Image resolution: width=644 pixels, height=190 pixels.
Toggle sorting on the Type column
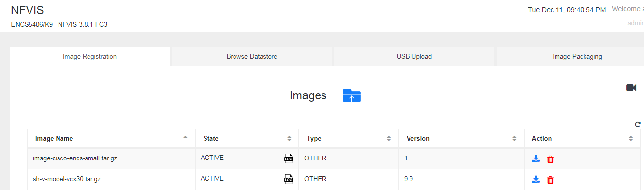point(389,139)
